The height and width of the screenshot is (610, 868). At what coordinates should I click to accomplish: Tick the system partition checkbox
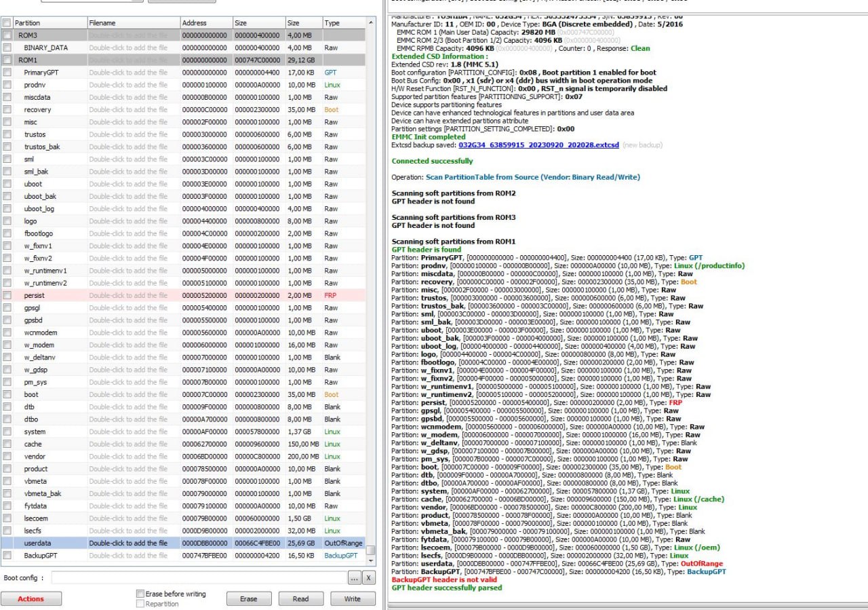click(7, 432)
